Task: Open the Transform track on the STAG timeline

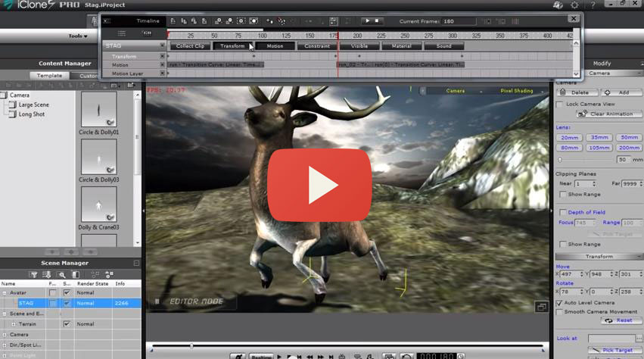Action: pos(232,46)
